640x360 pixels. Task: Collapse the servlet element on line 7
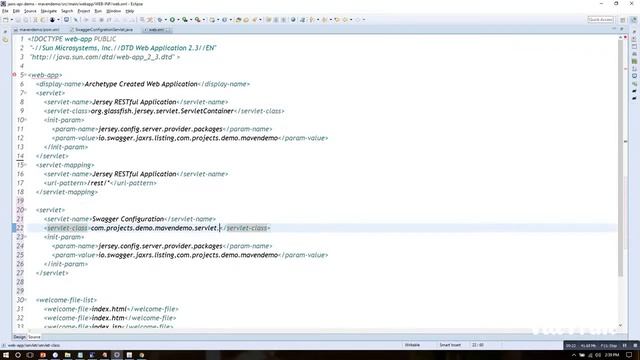tap(25, 93)
